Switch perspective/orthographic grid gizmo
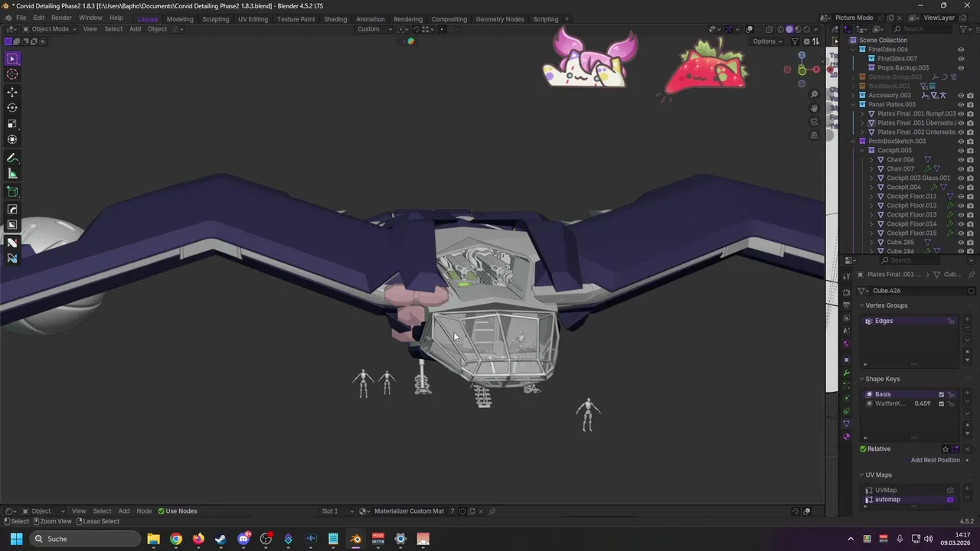980x551 pixels. 814,135
